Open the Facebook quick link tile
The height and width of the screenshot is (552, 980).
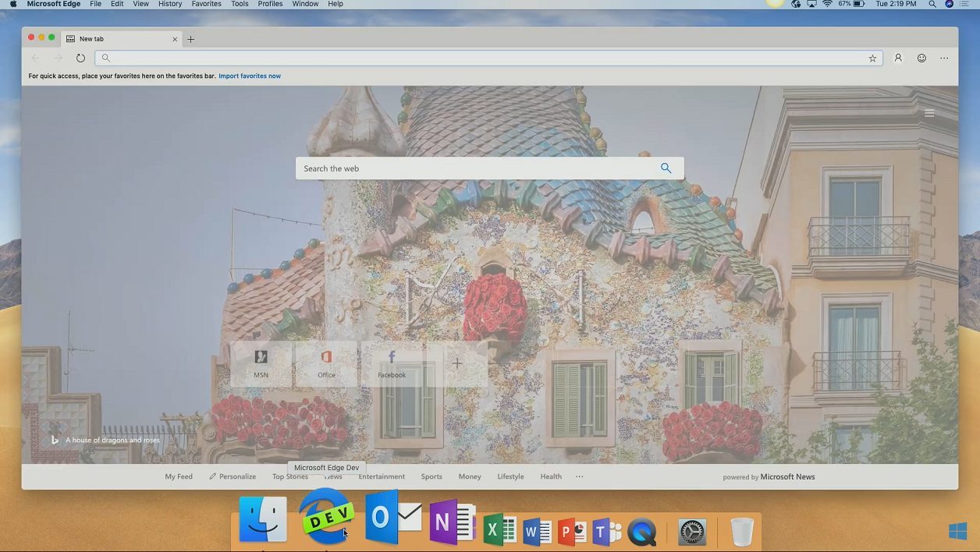point(392,363)
